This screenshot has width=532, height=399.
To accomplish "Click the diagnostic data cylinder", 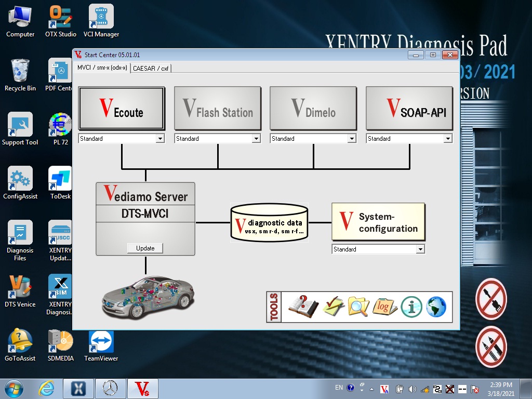I will (x=269, y=222).
